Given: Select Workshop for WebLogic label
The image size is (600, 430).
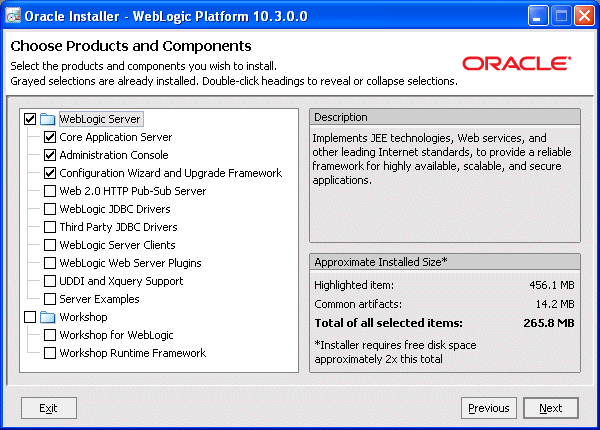Looking at the screenshot, I should point(116,335).
